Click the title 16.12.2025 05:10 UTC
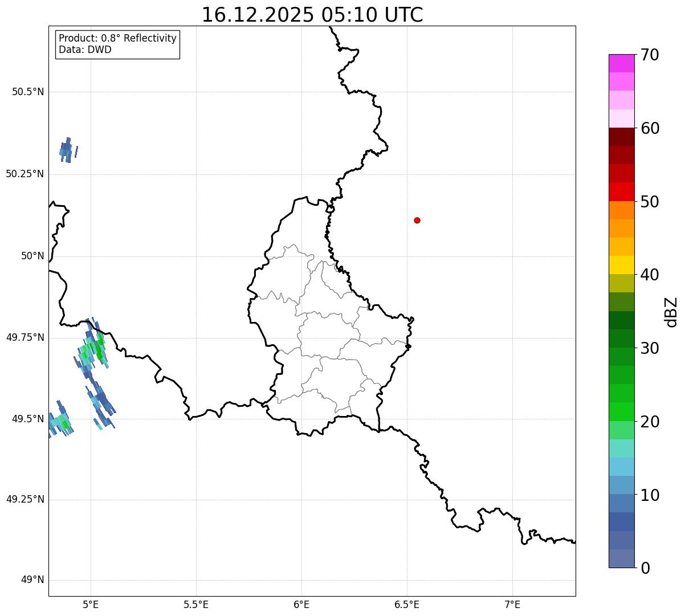685x616 pixels. point(312,14)
